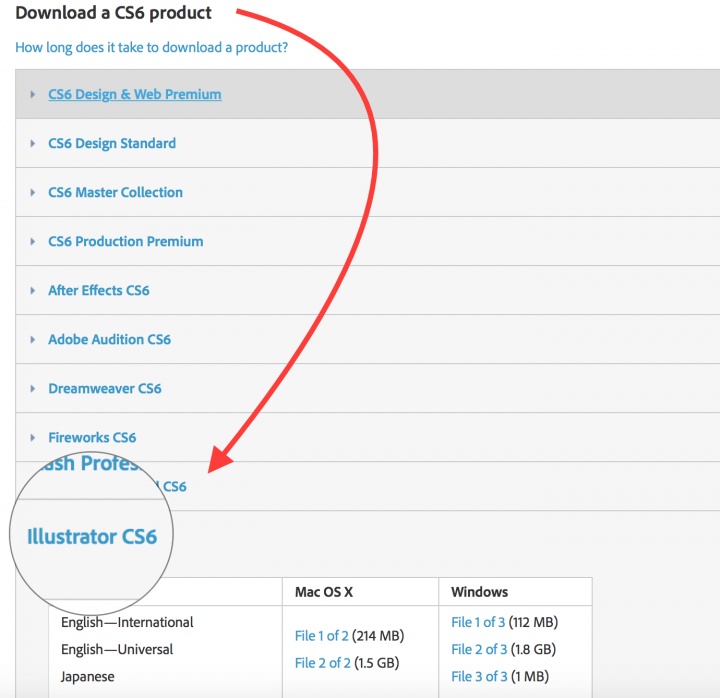
Task: Expand the Fireworks CS6 triangle
Action: (x=33, y=438)
